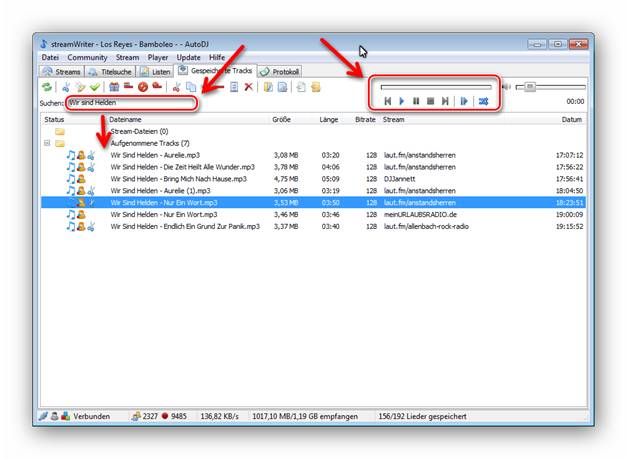Click the volume slider handle

tap(530, 87)
